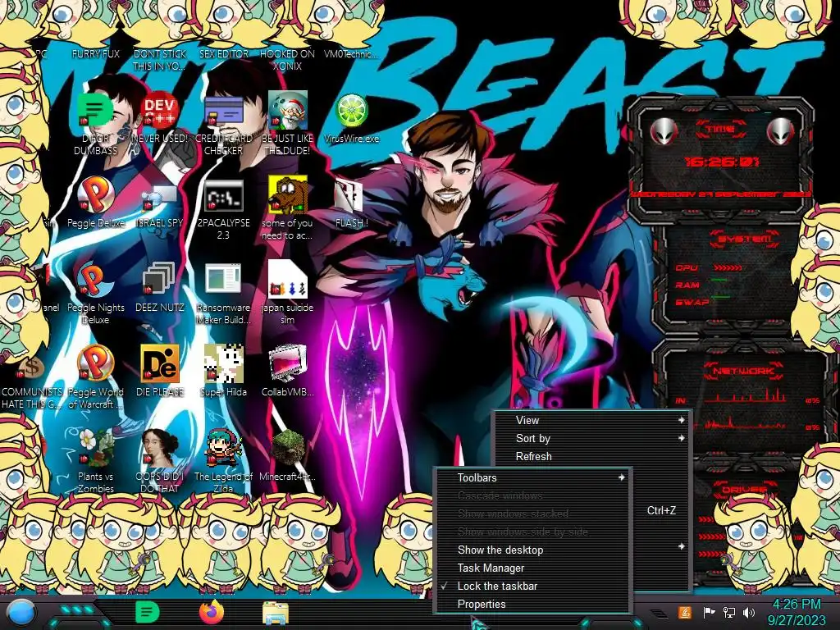The image size is (840, 630).
Task: Open the VirusWire.exe lime icon
Action: 351,111
